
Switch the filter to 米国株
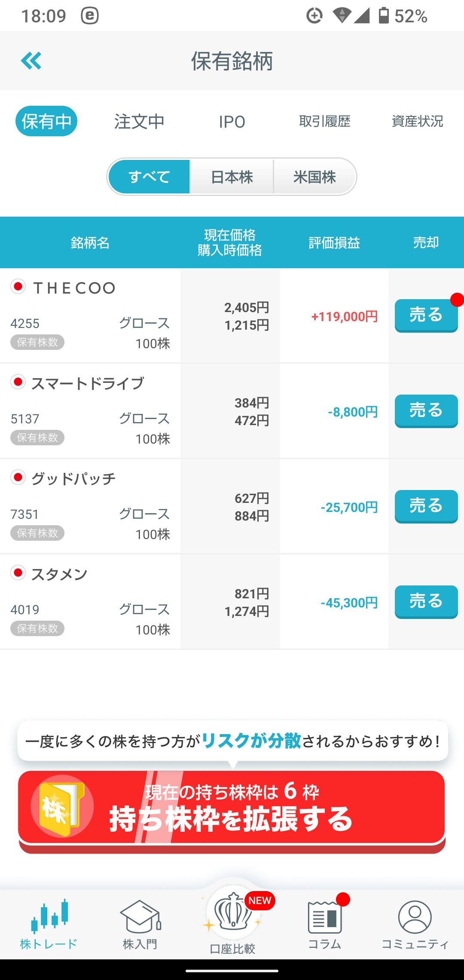point(314,177)
